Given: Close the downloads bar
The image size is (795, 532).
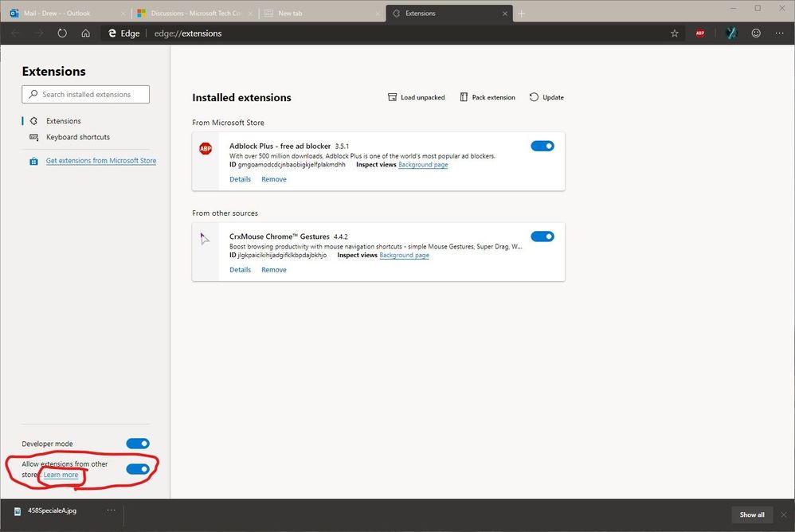Looking at the screenshot, I should 783,514.
